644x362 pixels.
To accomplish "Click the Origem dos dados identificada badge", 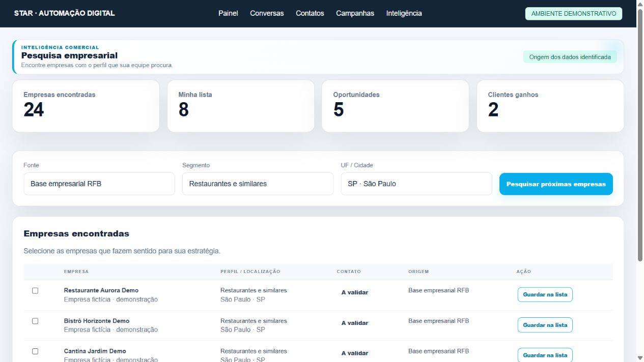I will click(x=570, y=57).
